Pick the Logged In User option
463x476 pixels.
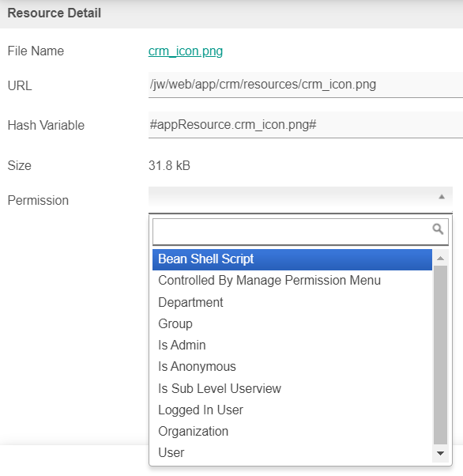coord(292,410)
